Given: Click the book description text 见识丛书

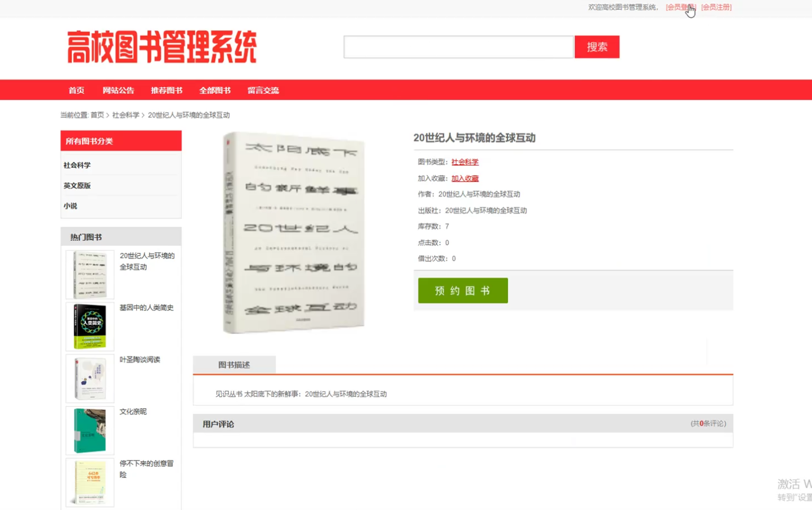Looking at the screenshot, I should tap(301, 394).
